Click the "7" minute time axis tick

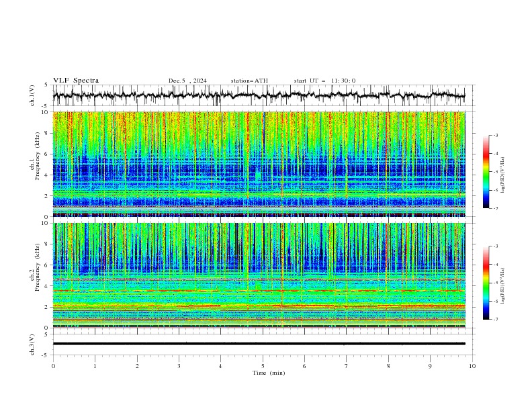347,366
